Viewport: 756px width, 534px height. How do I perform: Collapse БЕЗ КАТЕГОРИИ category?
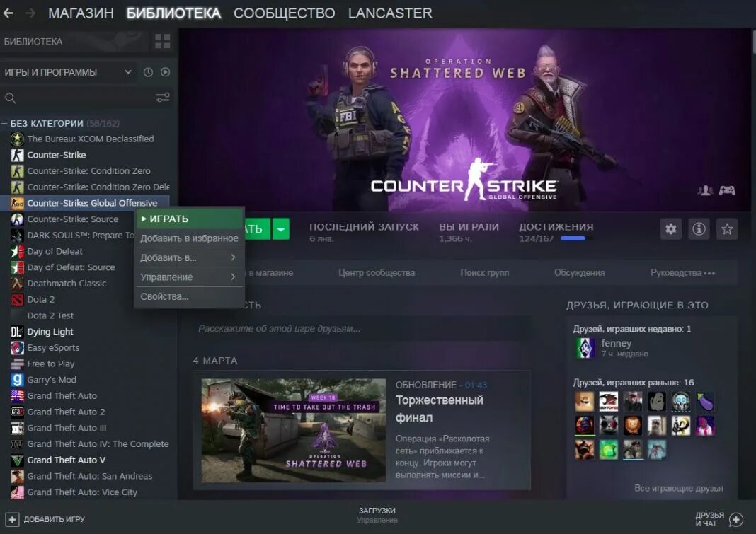point(4,124)
